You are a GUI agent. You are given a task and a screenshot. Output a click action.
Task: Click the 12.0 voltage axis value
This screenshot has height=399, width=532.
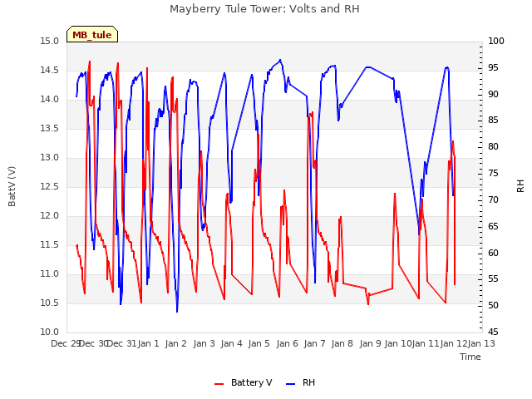(x=49, y=216)
